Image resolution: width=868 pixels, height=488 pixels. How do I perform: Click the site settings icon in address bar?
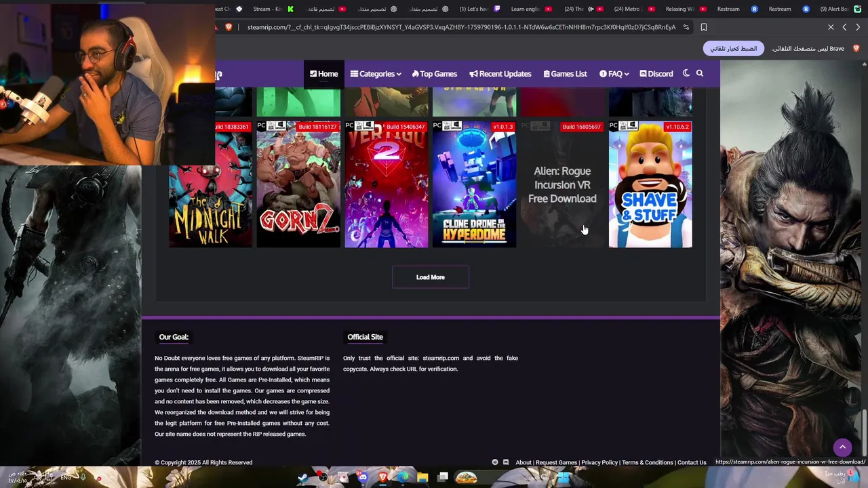coord(686,27)
